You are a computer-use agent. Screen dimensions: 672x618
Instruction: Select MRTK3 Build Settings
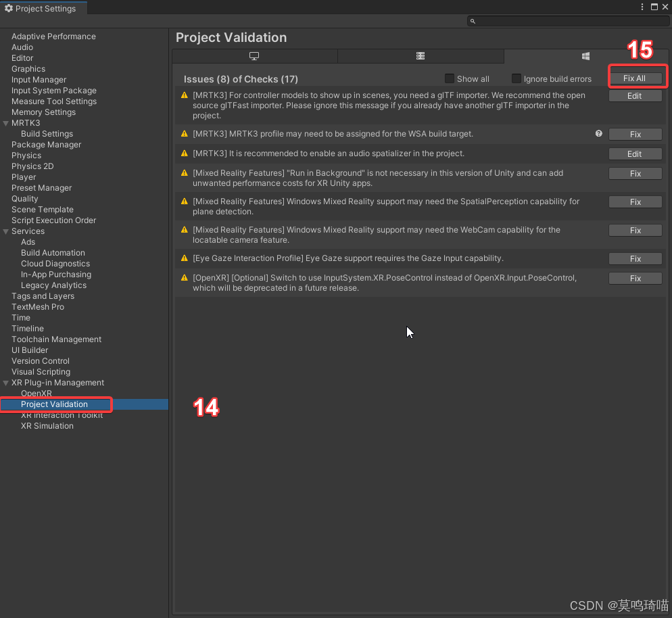tap(47, 134)
